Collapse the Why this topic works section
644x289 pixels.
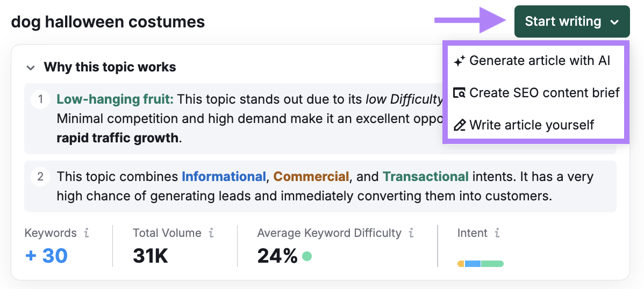click(x=31, y=68)
